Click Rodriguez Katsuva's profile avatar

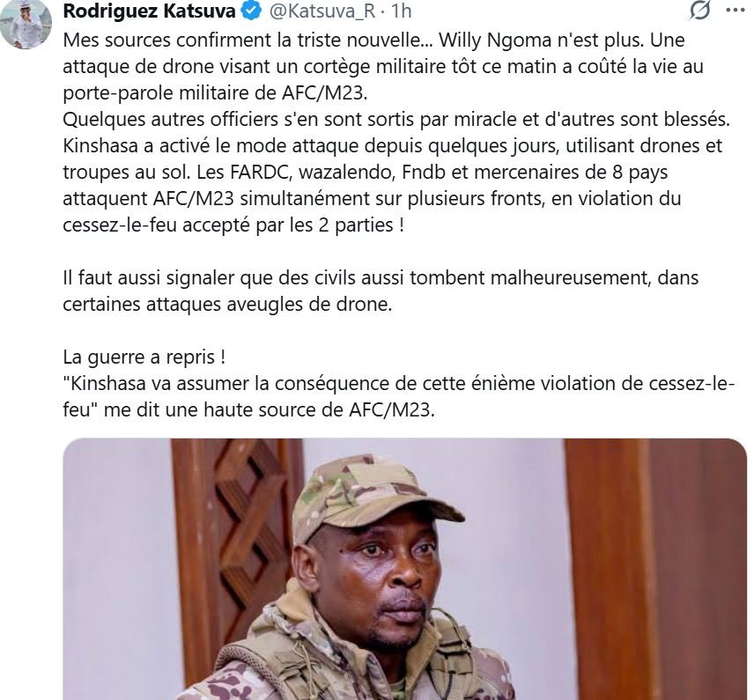(26, 24)
